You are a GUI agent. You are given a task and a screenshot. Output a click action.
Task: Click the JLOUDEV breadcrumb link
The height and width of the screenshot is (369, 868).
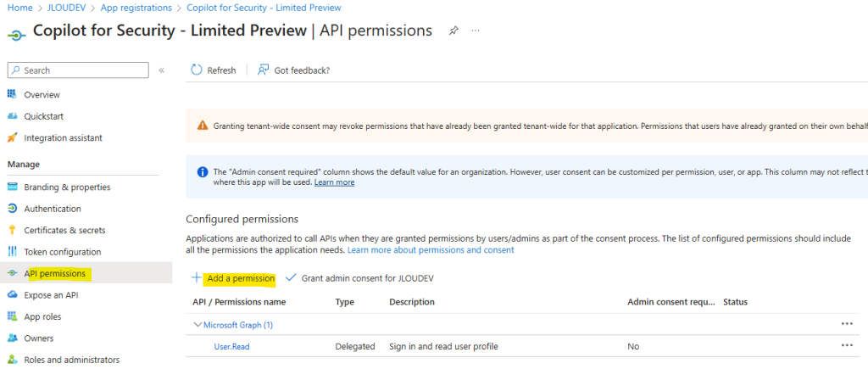(66, 8)
